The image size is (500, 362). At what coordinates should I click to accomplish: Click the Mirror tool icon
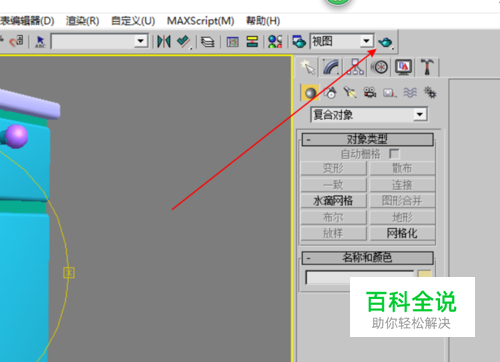point(164,42)
